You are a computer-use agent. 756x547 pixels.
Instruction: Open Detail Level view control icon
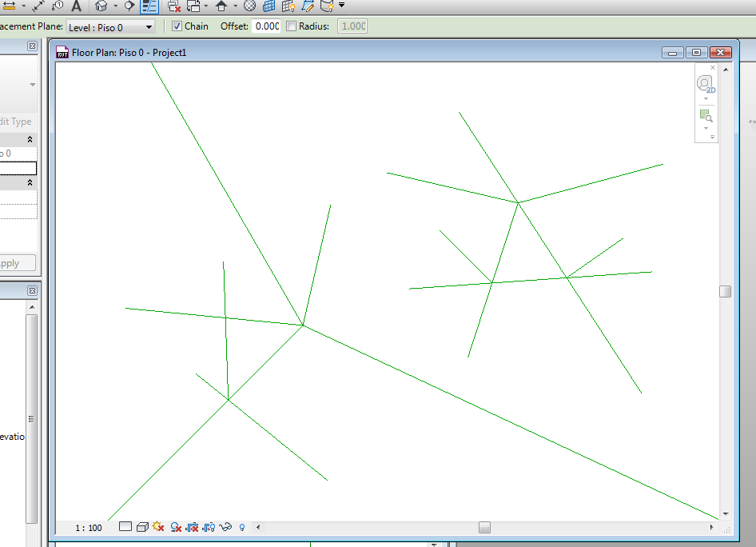(125, 526)
